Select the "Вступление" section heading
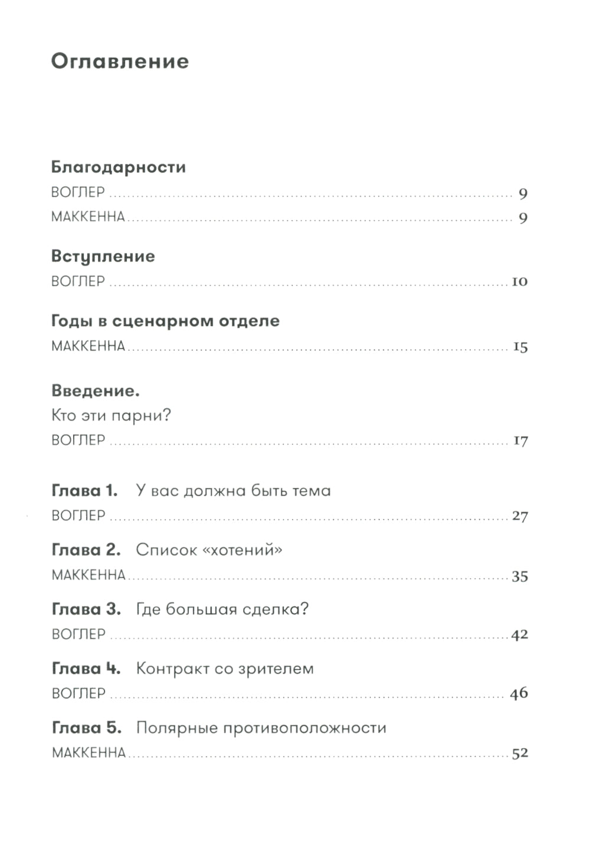 pos(103,256)
